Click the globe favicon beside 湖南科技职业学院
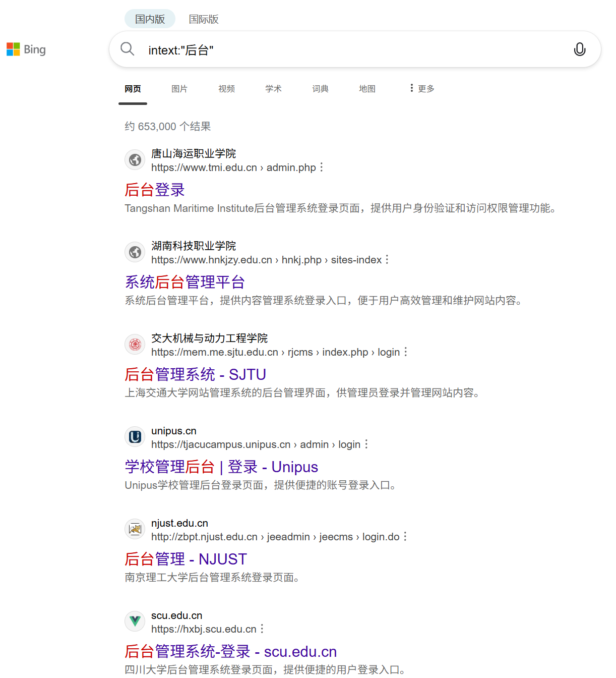The width and height of the screenshot is (616, 678). [135, 252]
